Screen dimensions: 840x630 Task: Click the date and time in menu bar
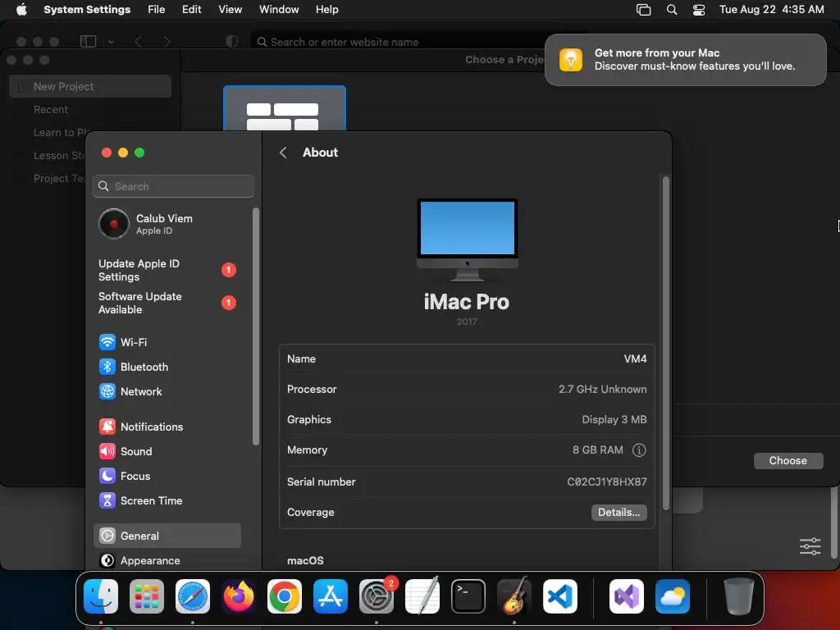771,10
